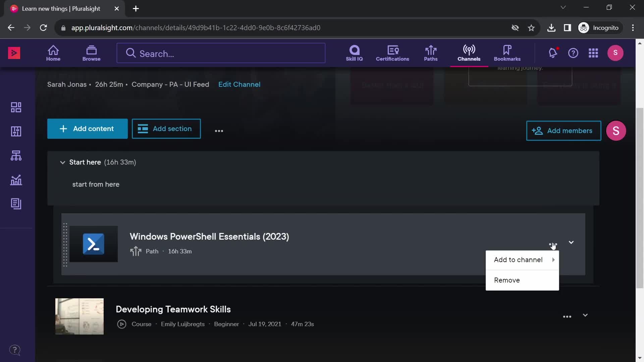Click the notifications bell icon
Viewport: 644px width, 362px height.
click(x=552, y=53)
